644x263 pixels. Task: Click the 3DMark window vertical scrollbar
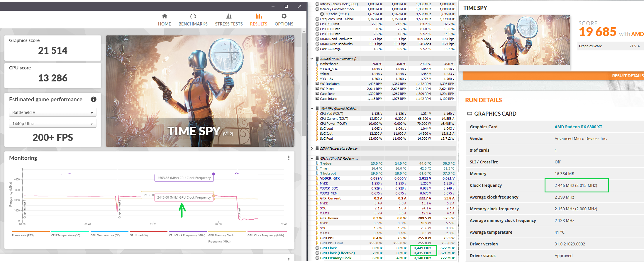point(304,84)
